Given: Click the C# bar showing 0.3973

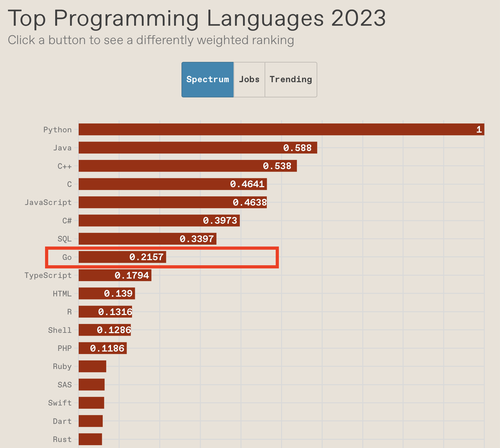Looking at the screenshot, I should 159,221.
